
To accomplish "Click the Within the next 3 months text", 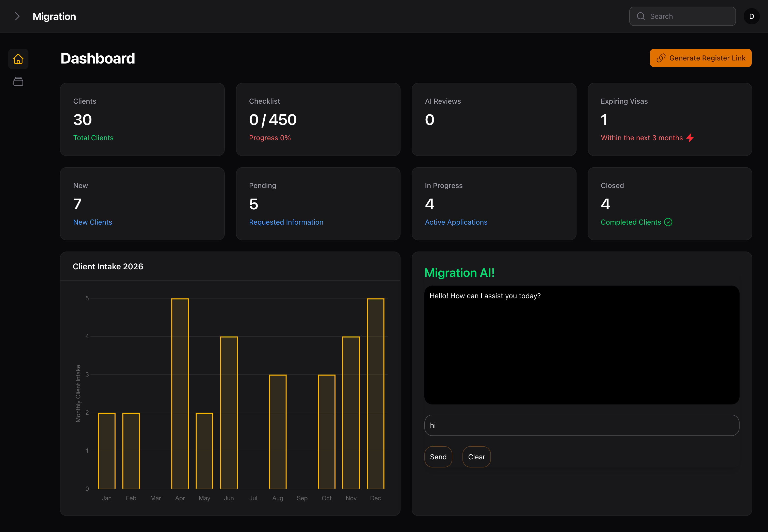I will click(642, 138).
